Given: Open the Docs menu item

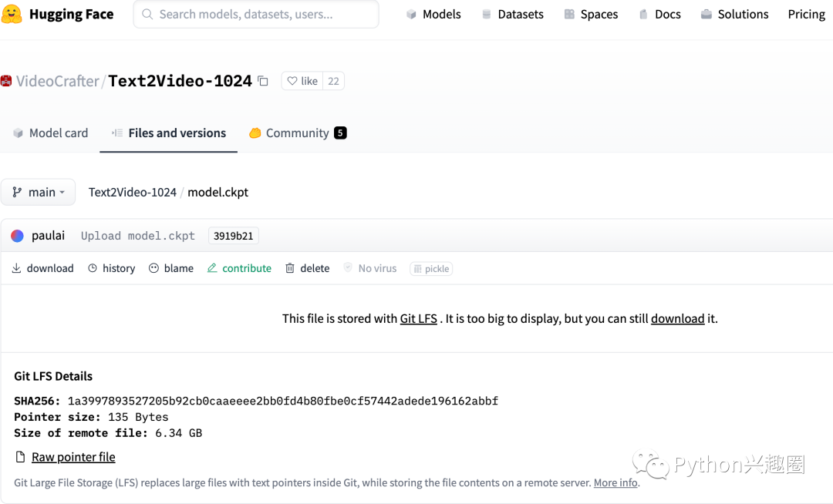Looking at the screenshot, I should click(659, 15).
